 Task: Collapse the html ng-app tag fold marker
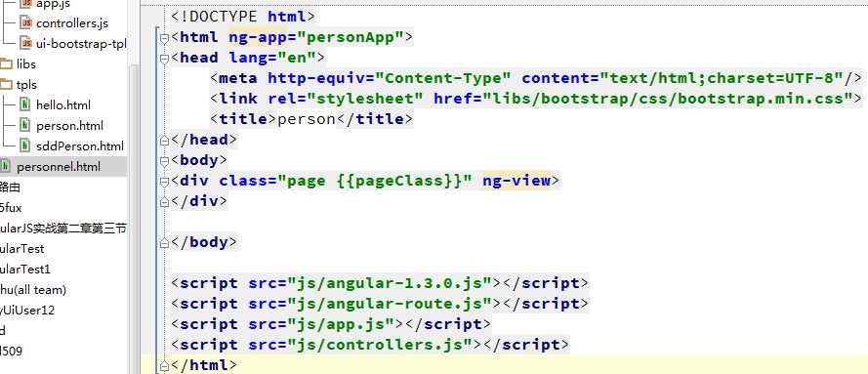(x=164, y=39)
